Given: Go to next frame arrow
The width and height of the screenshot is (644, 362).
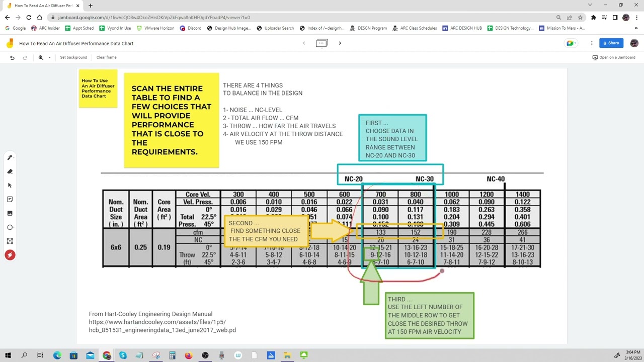Looking at the screenshot, I should (x=340, y=43).
